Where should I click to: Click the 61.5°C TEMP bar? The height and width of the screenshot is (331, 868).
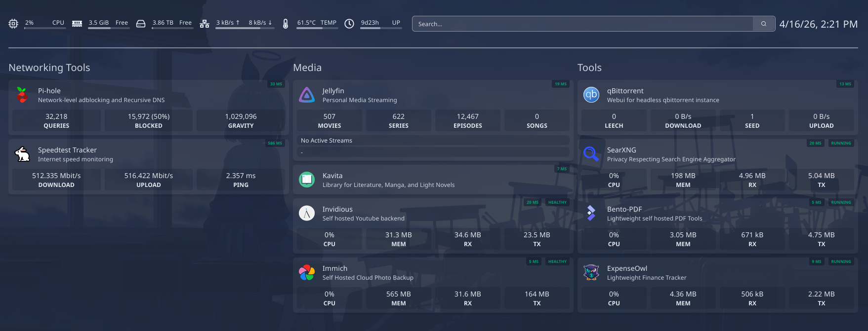pos(317,28)
